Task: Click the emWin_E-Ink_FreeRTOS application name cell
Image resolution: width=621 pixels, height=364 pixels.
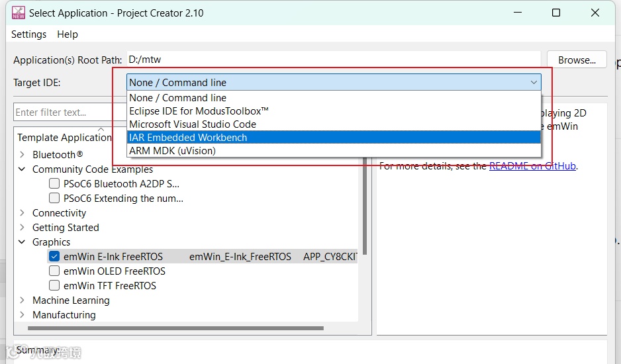Action: pyautogui.click(x=240, y=257)
